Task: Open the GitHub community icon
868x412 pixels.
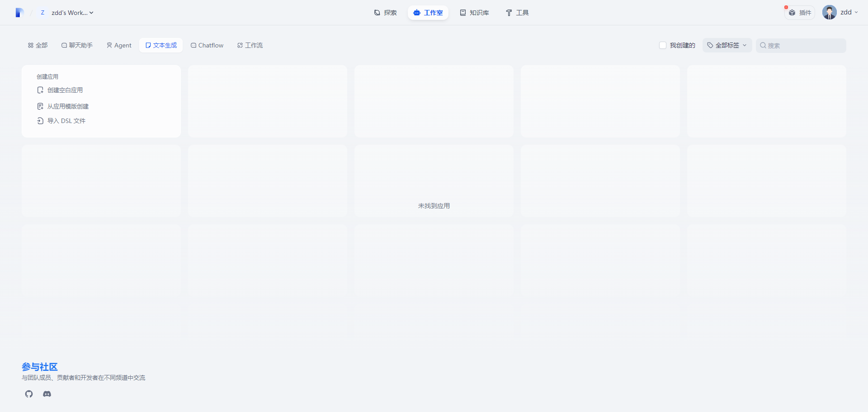Action: coord(29,394)
